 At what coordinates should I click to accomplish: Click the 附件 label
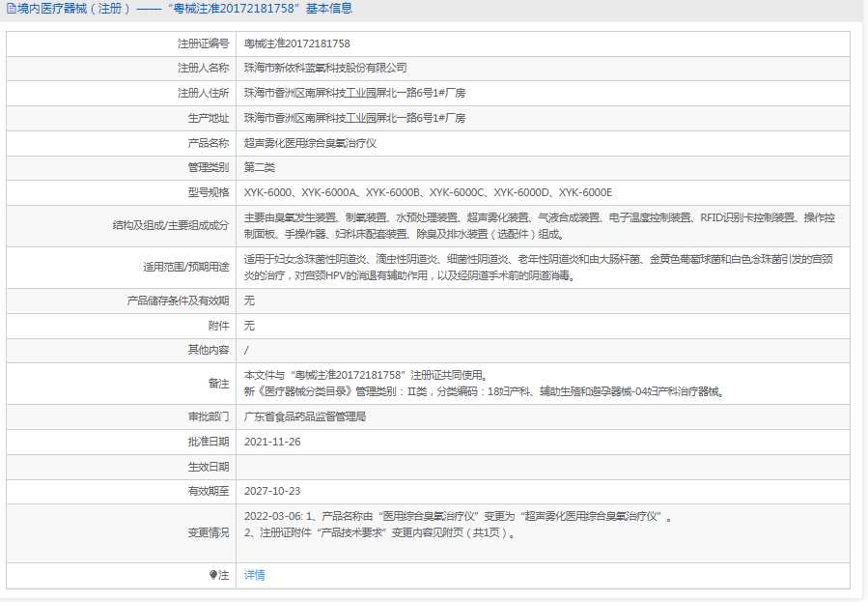pos(218,326)
